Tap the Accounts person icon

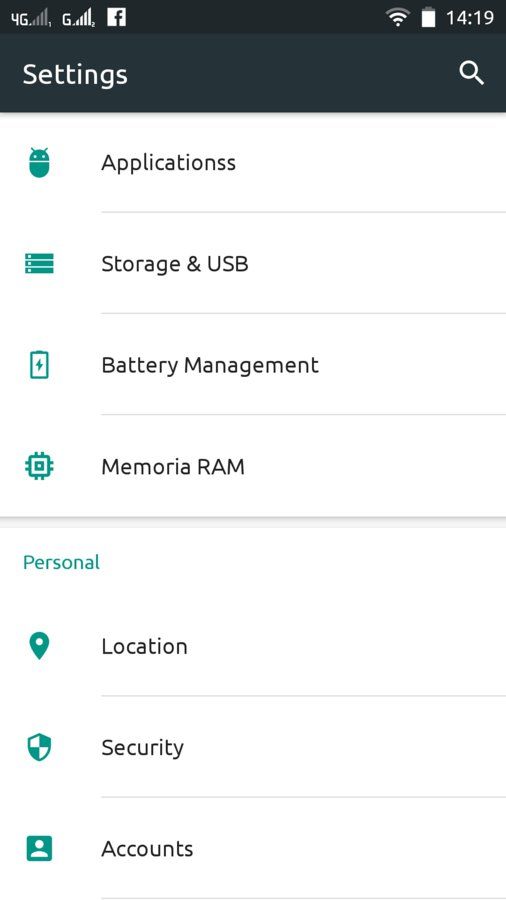click(x=39, y=848)
